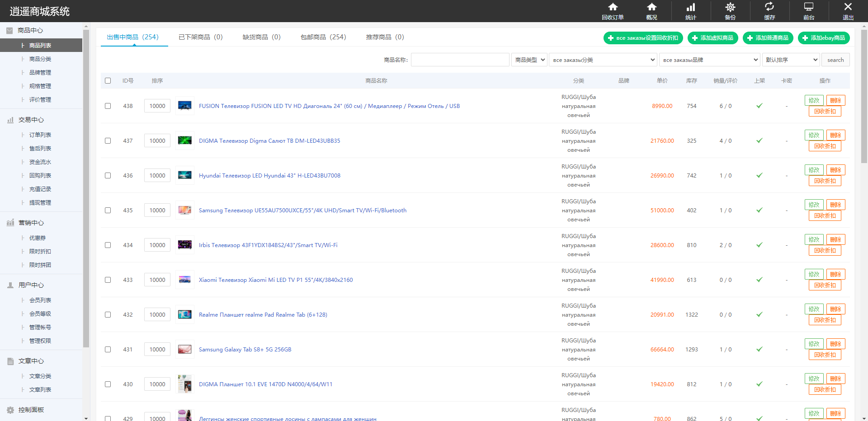Switch to the 包邮商品 (254) tab
The height and width of the screenshot is (421, 868).
pyautogui.click(x=323, y=37)
